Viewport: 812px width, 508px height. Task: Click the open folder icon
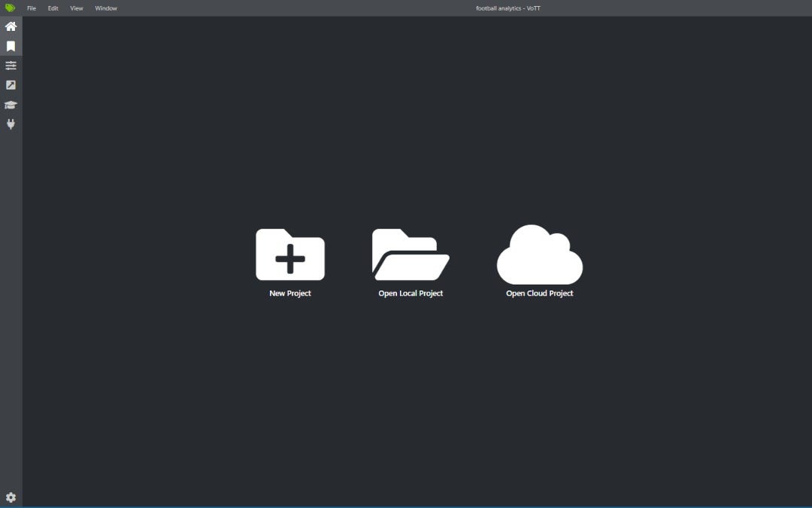pos(411,254)
